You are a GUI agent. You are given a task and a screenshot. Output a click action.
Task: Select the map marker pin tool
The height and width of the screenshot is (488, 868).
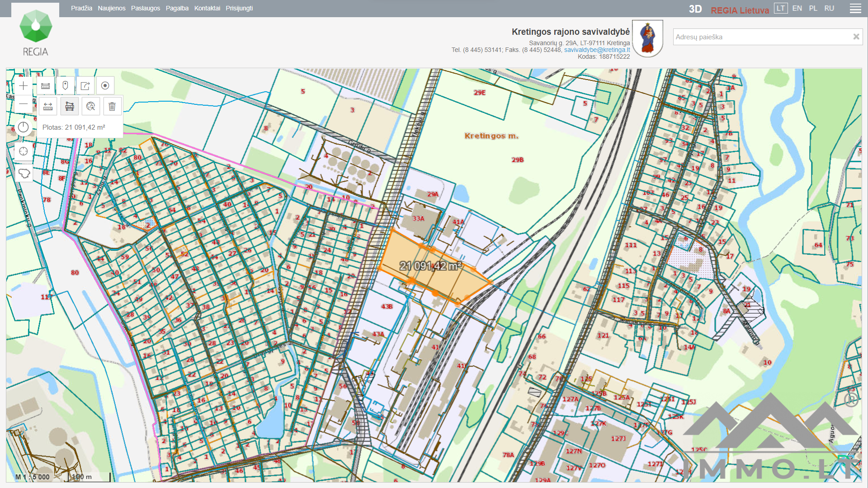coord(65,86)
